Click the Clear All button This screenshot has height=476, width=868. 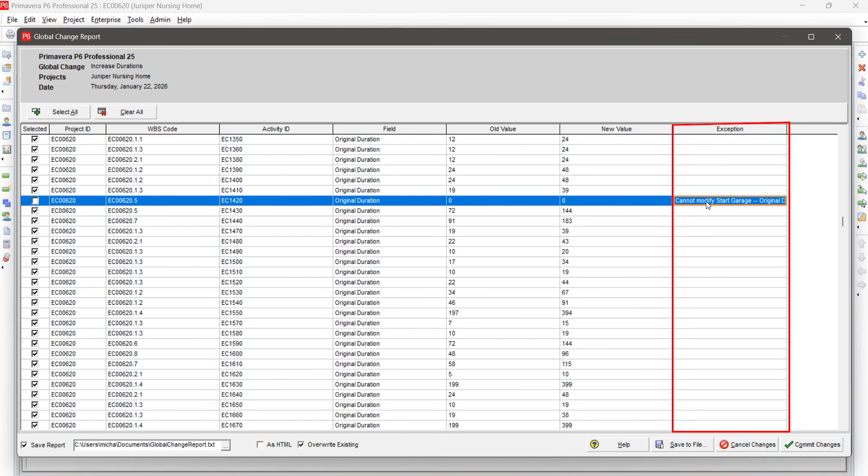(x=126, y=112)
